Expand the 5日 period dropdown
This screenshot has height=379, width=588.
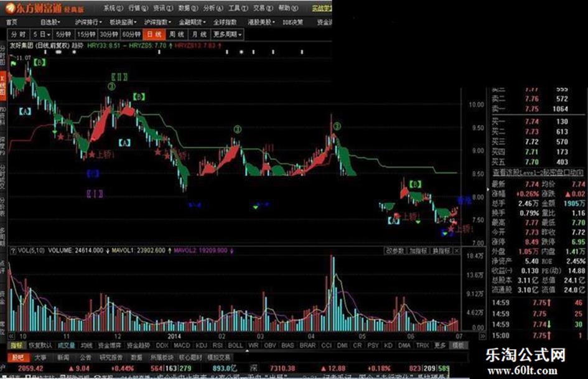coord(41,34)
